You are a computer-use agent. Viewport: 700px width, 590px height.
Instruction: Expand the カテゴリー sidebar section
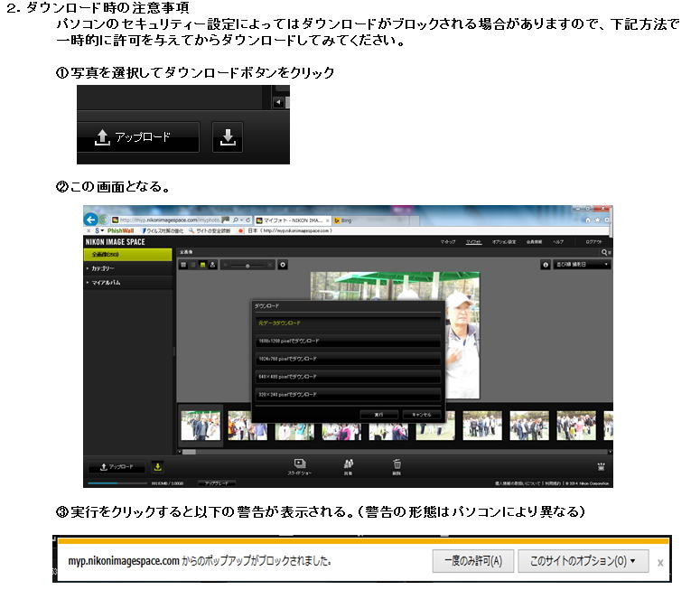(127, 268)
